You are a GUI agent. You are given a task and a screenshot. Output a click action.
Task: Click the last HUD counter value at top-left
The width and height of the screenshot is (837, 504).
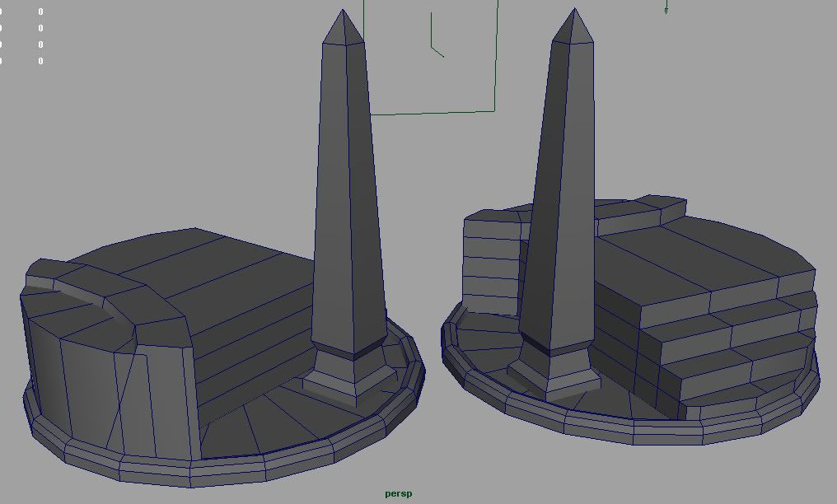coord(40,61)
